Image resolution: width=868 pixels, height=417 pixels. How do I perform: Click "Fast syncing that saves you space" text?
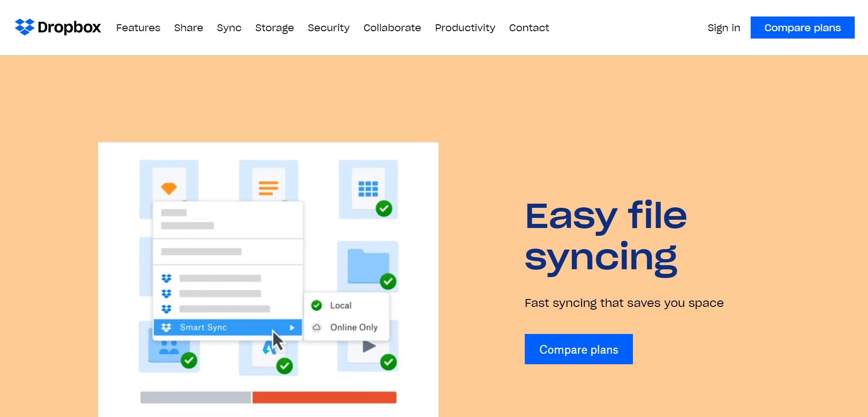click(624, 303)
